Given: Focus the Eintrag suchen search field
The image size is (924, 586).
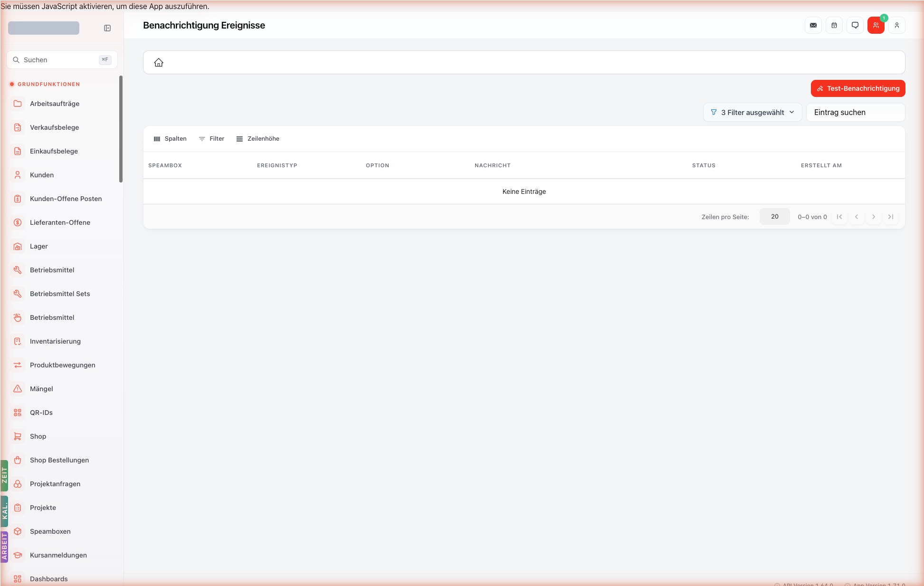Looking at the screenshot, I should pyautogui.click(x=856, y=112).
